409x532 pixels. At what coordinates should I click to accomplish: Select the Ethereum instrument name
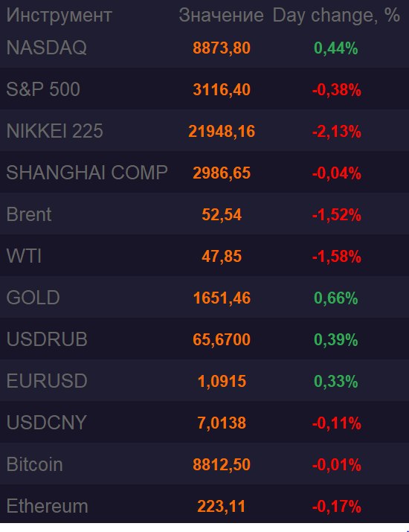coord(47,506)
